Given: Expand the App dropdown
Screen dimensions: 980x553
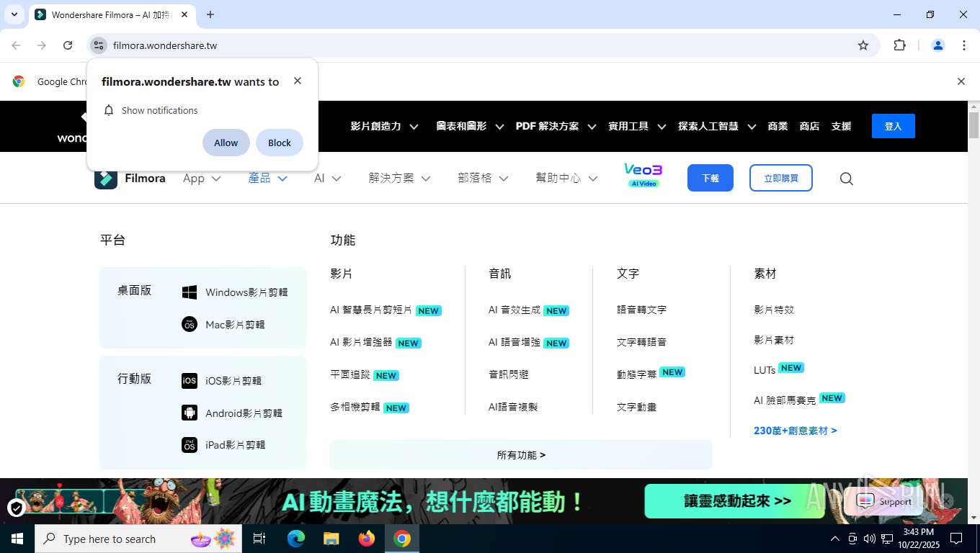Looking at the screenshot, I should pyautogui.click(x=202, y=178).
